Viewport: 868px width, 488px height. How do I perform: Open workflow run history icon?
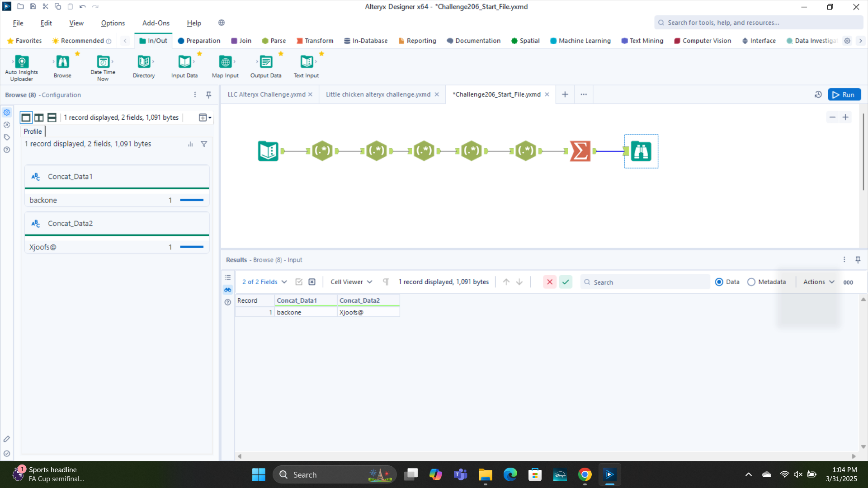point(818,94)
